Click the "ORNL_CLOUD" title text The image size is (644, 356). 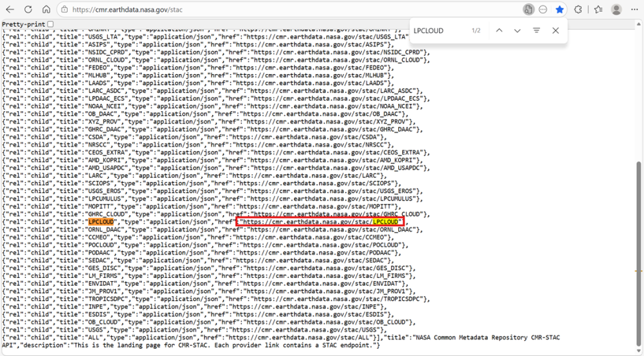tap(107, 60)
